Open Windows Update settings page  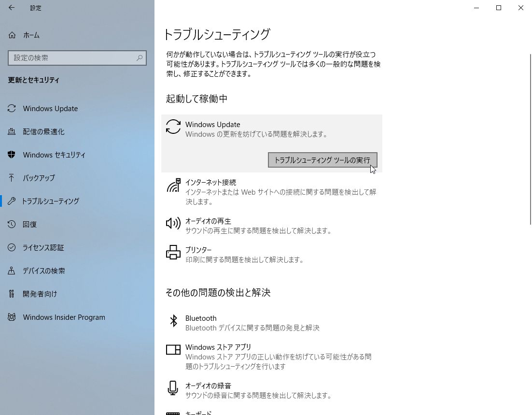coord(77,108)
